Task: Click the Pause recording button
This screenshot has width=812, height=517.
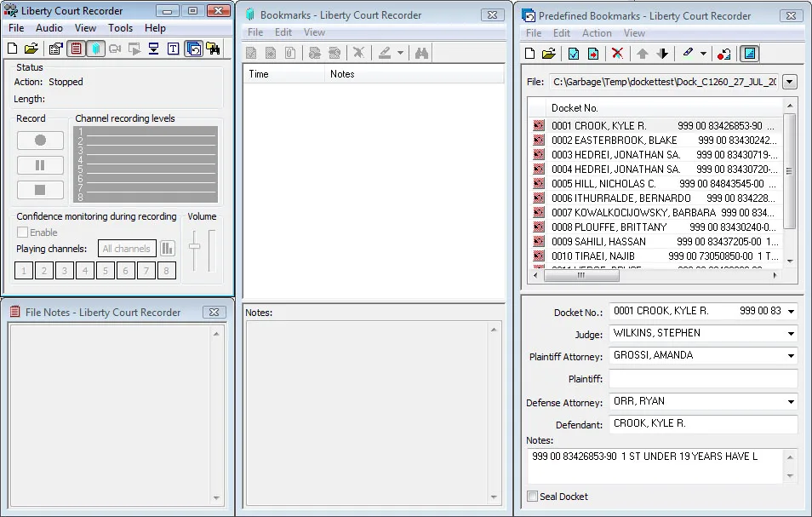Action: (x=40, y=165)
